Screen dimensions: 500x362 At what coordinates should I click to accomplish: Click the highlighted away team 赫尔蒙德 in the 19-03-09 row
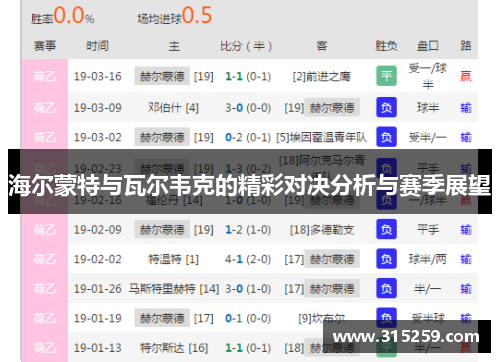(332, 107)
